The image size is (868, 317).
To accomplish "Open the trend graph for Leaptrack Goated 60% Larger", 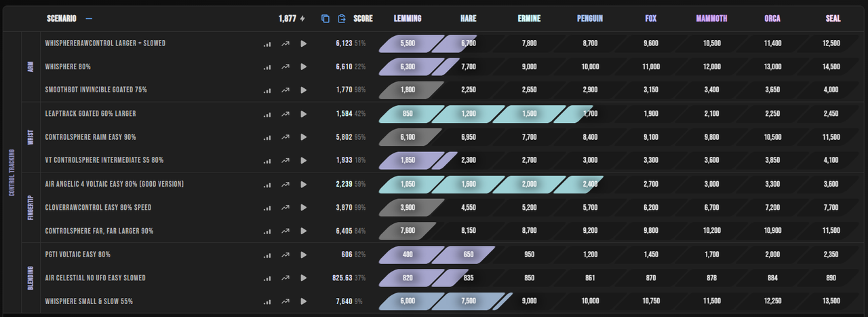I will click(x=285, y=114).
